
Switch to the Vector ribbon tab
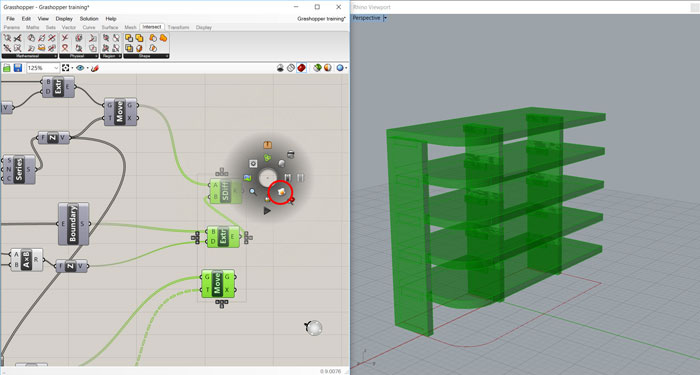pos(69,27)
